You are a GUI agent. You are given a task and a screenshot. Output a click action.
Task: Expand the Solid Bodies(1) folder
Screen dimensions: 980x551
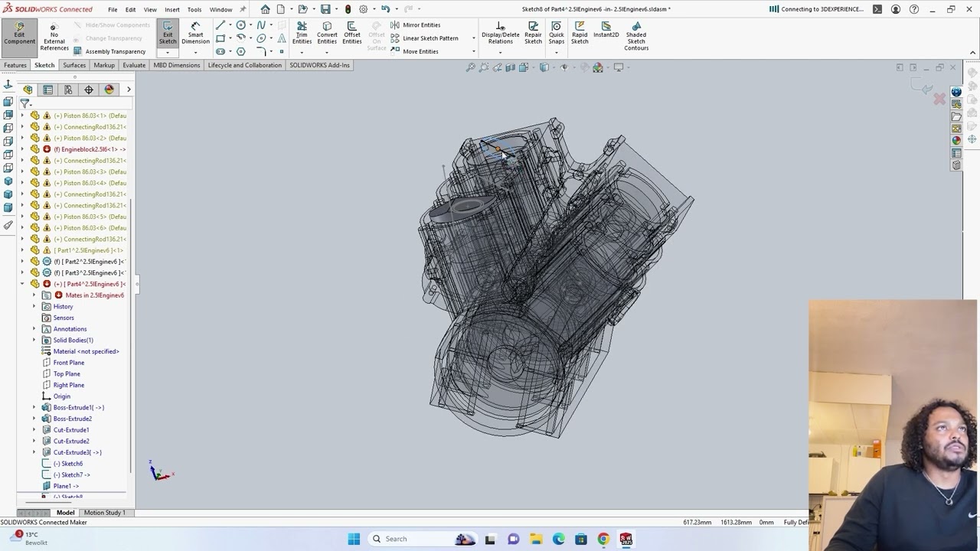click(x=34, y=340)
